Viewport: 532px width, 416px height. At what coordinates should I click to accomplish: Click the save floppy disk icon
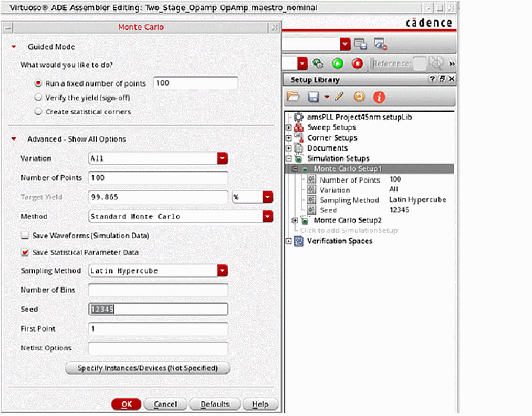tap(313, 97)
